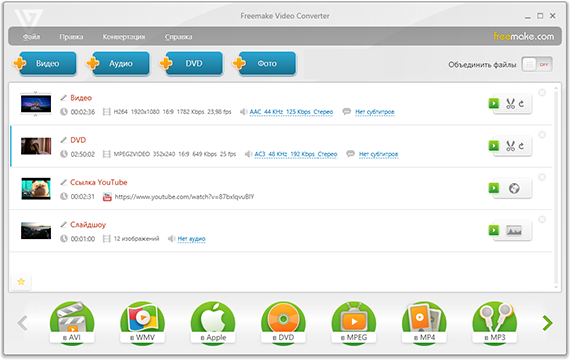This screenshot has height=360, width=570.
Task: Rename Ссылка YouTube via pencil icon
Action: coord(64,182)
